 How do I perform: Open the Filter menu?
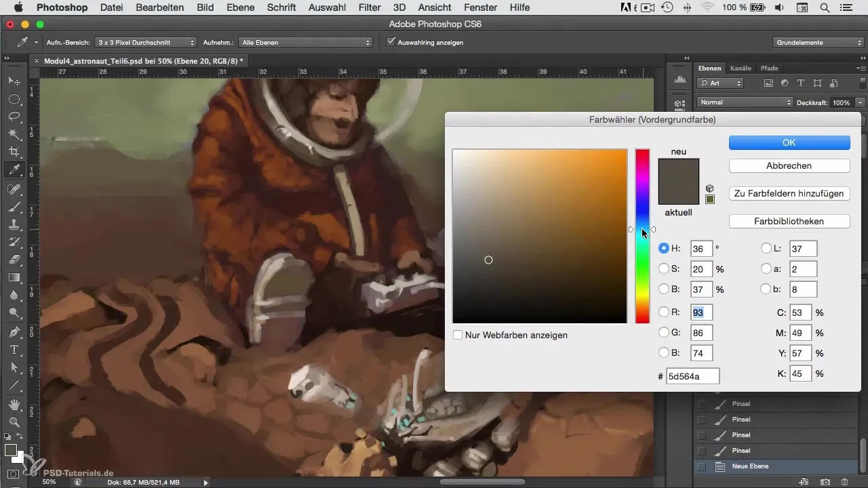tap(369, 8)
